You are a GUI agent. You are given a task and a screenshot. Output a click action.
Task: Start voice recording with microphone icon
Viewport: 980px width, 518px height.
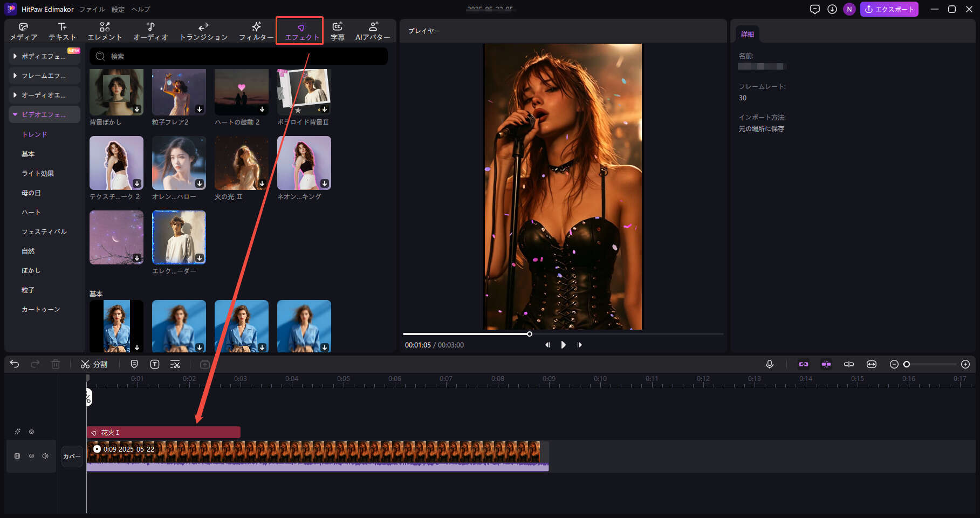pos(770,364)
